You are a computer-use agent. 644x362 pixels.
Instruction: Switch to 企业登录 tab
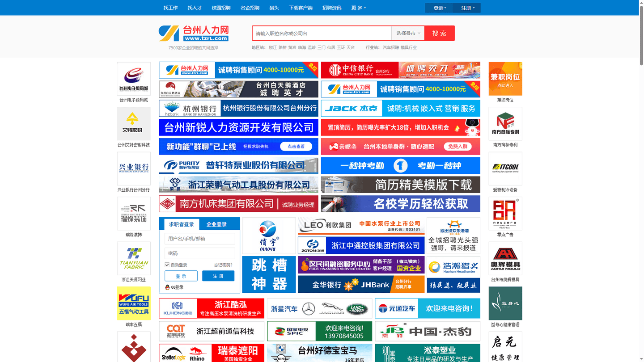pyautogui.click(x=216, y=224)
